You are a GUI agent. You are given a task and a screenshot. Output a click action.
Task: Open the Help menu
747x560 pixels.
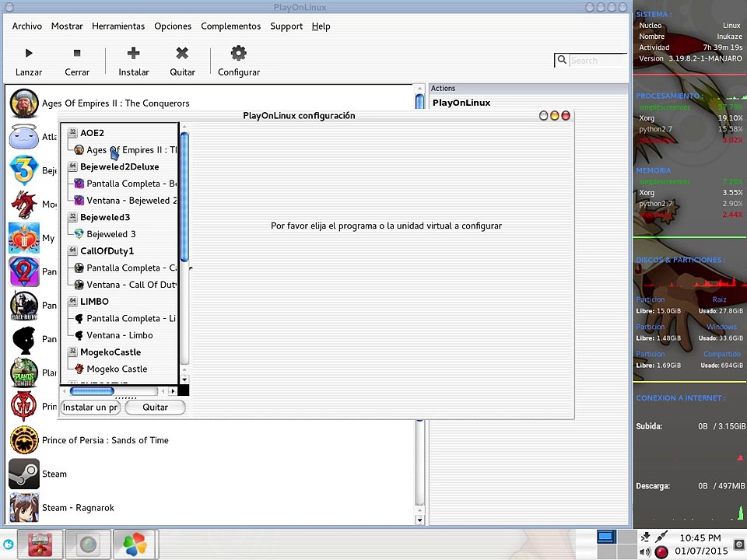point(321,26)
